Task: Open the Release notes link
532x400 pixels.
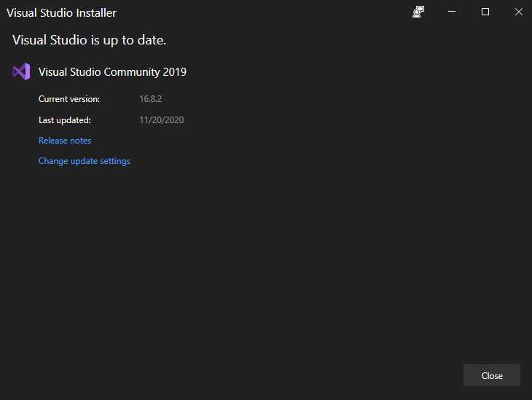Action: pos(65,141)
